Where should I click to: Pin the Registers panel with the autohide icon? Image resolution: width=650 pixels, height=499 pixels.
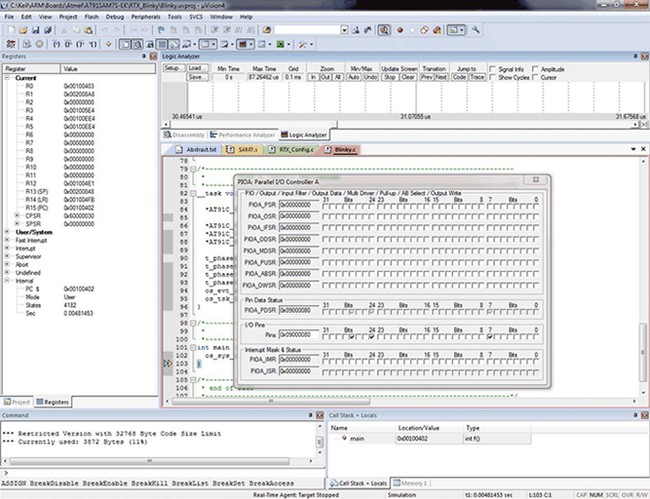[x=144, y=56]
